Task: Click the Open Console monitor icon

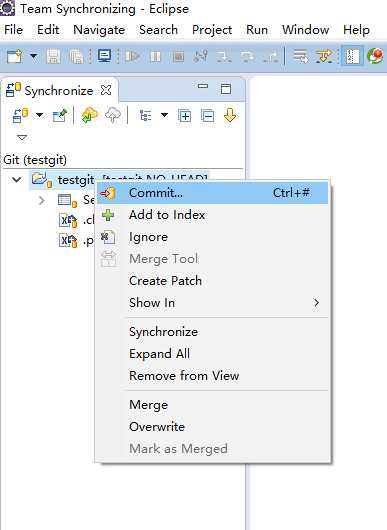Action: coord(104,56)
